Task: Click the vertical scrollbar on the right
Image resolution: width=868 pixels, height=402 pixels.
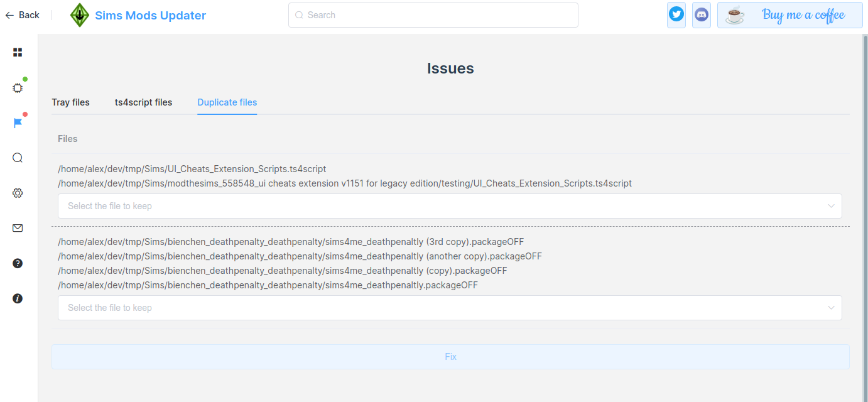Action: tap(865, 218)
